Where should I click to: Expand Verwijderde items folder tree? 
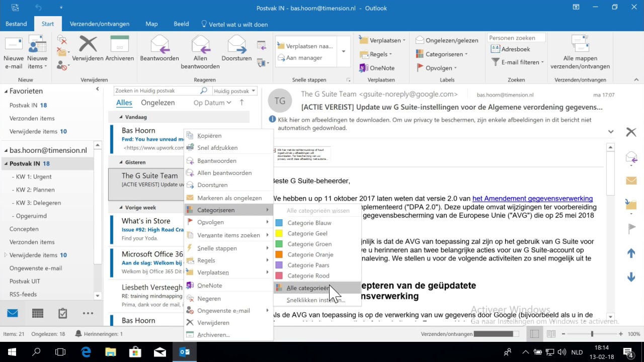6,255
